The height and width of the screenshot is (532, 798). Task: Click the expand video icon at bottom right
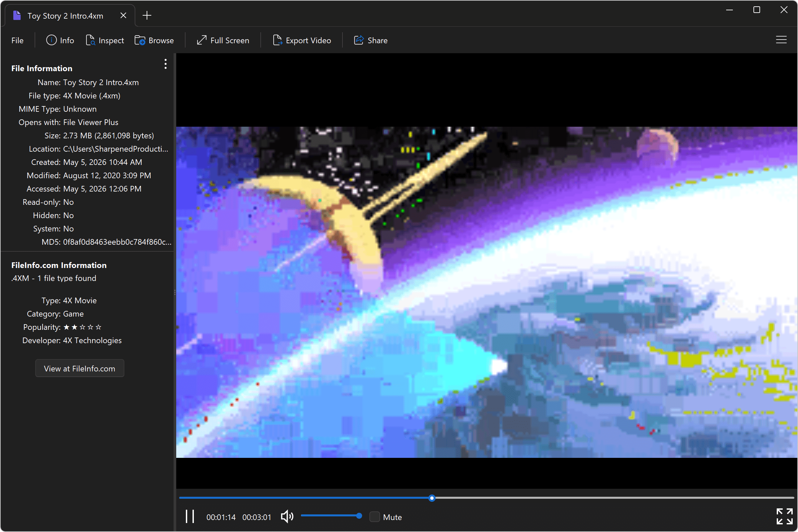[x=785, y=517]
